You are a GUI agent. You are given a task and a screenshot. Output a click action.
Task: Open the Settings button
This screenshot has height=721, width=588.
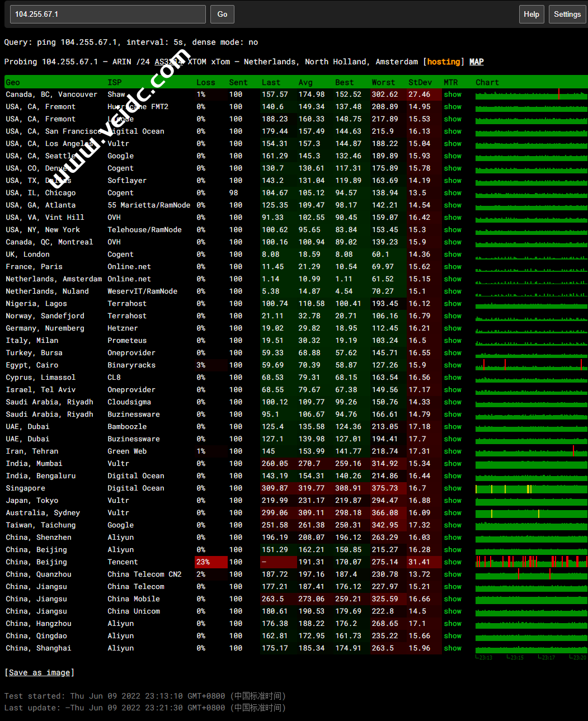click(x=567, y=15)
